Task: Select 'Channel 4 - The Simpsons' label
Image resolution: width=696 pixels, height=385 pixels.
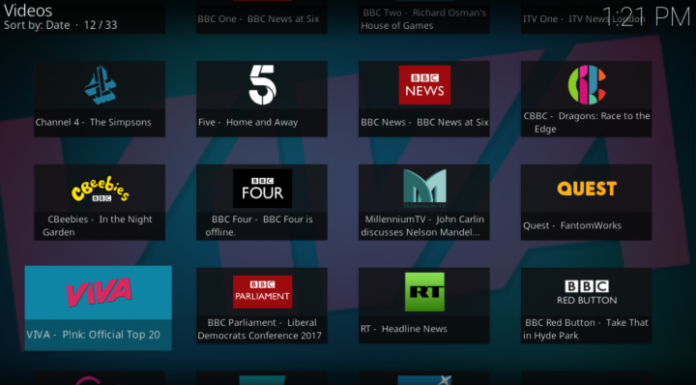Action: point(93,122)
